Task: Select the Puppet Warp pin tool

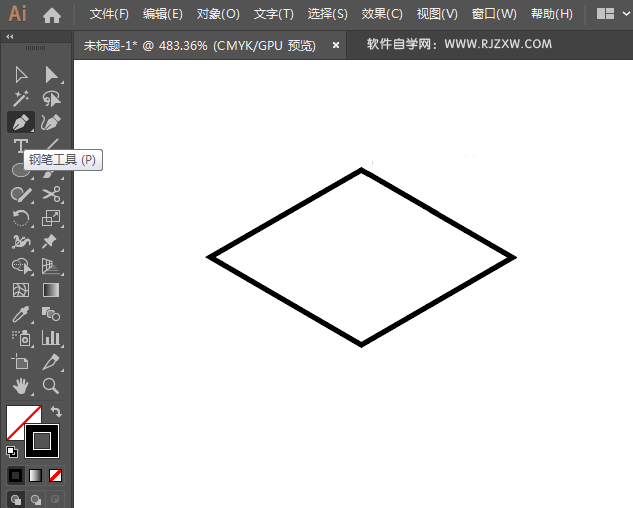Action: 51,242
